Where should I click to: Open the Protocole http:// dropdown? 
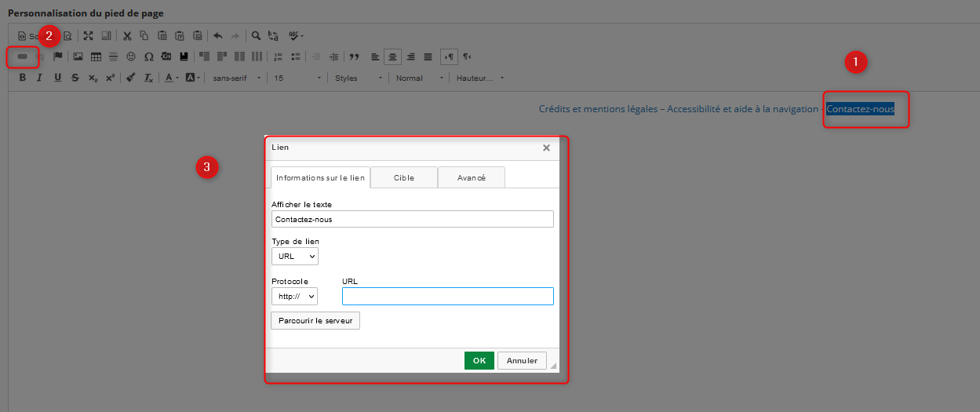point(294,296)
